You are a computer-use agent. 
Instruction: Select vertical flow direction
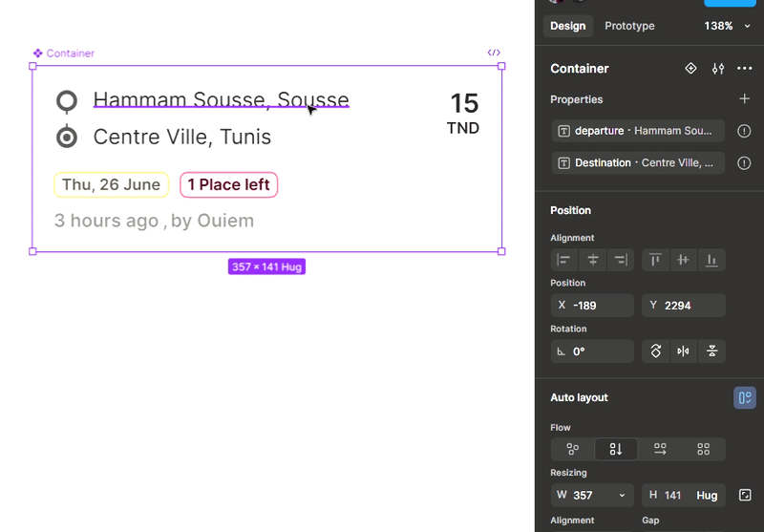pos(616,449)
